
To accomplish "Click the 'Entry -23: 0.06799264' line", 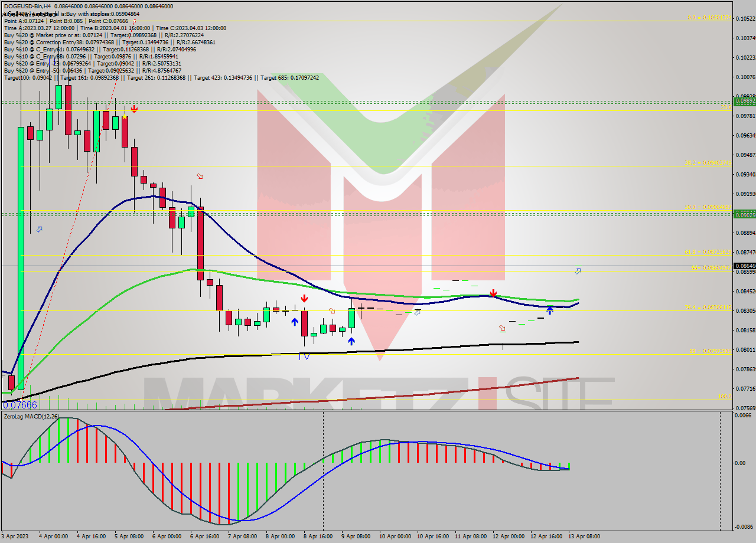I will [x=92, y=63].
